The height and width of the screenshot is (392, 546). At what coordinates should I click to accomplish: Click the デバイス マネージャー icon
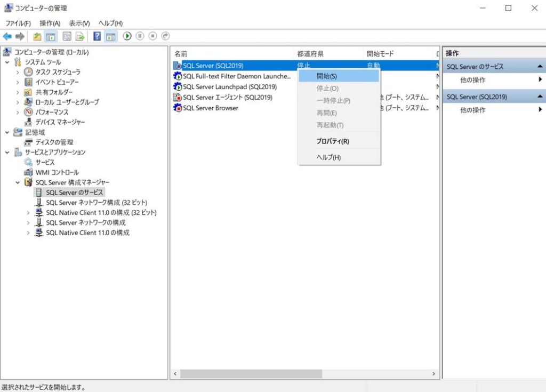pos(28,122)
